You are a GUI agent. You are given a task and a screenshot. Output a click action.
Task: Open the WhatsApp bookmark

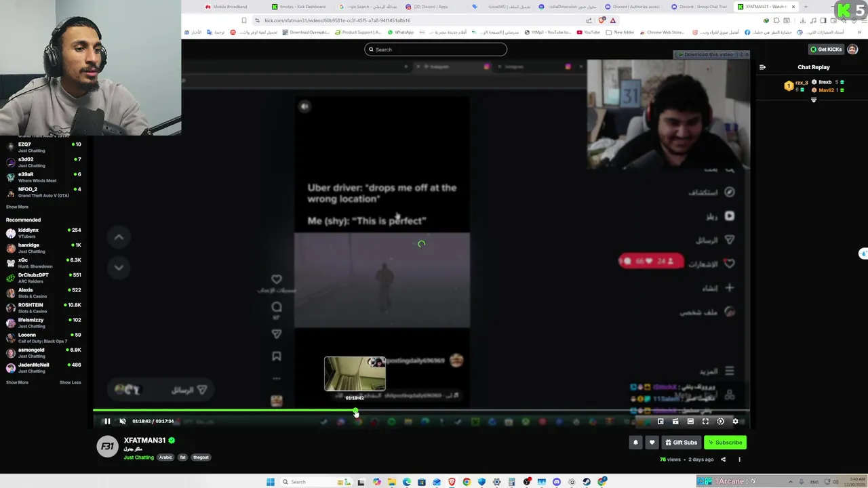401,33
